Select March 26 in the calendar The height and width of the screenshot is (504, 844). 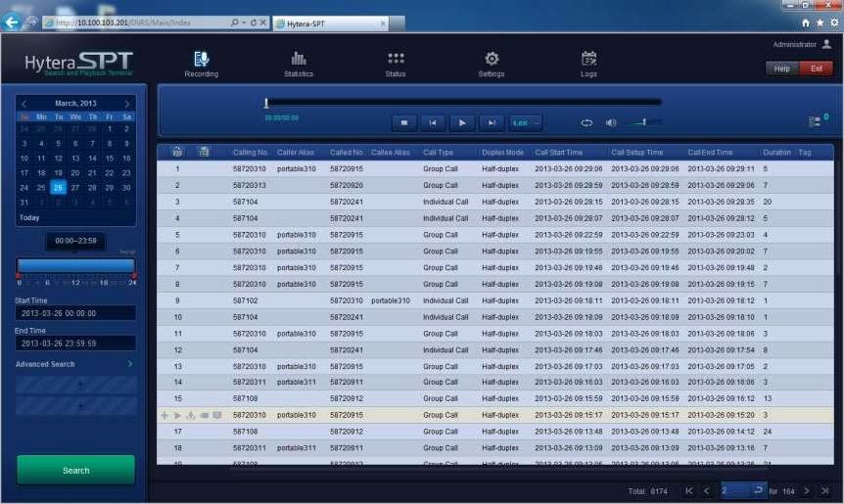(58, 187)
